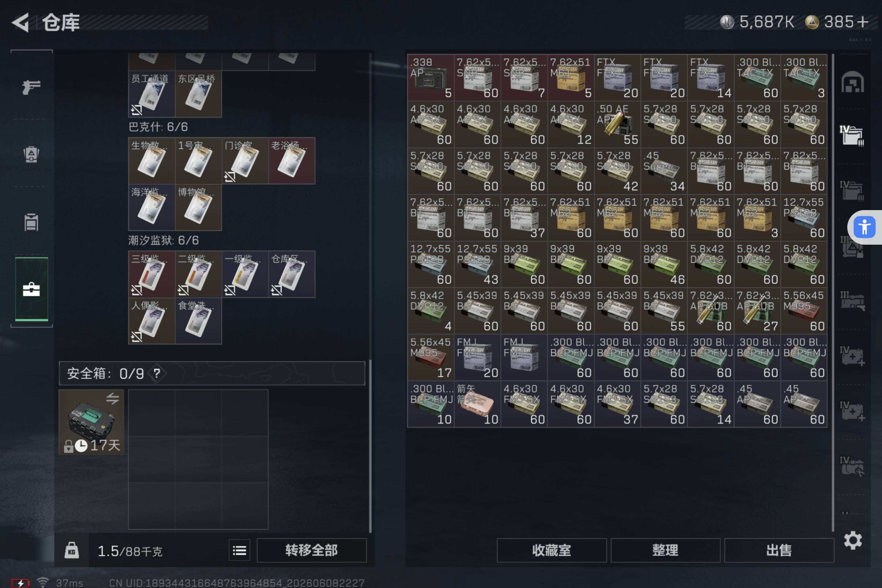Click the 5,687K silver currency display
882x588 pixels.
757,22
